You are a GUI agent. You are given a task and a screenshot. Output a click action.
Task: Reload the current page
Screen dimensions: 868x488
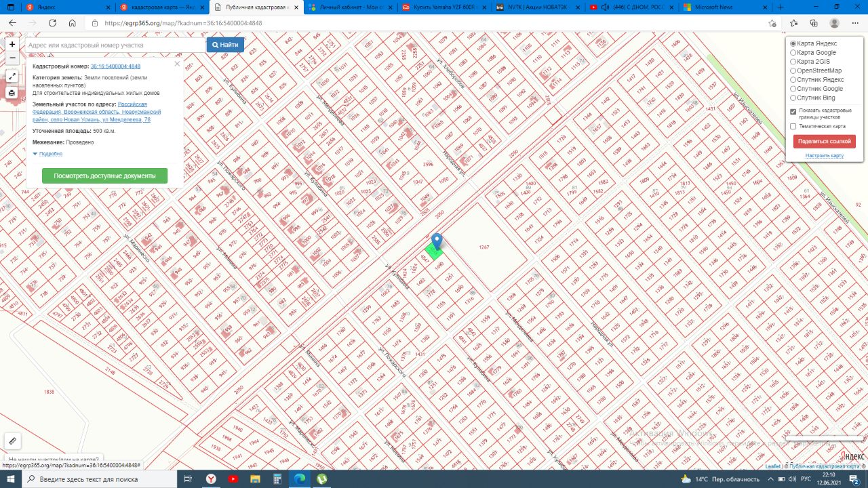click(52, 22)
